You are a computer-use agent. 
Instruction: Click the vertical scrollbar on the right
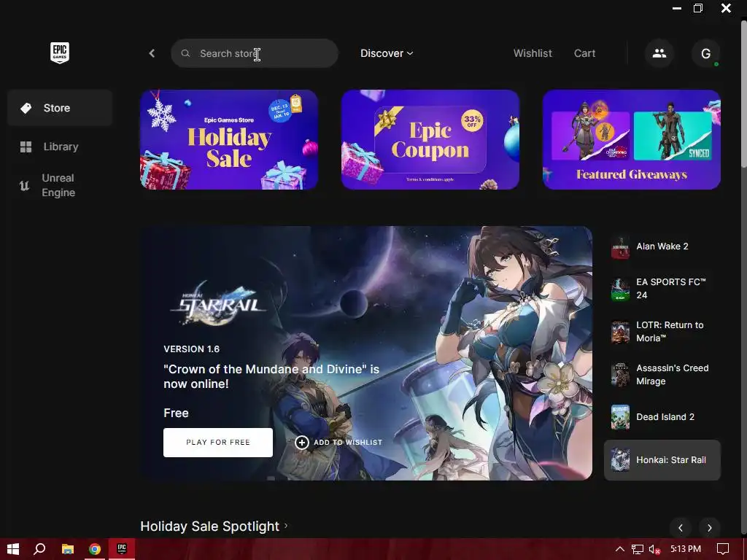click(743, 93)
